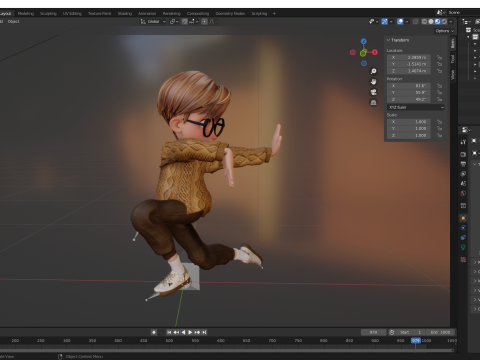Click the negative Z axis circle on gizmo

[x=364, y=63]
